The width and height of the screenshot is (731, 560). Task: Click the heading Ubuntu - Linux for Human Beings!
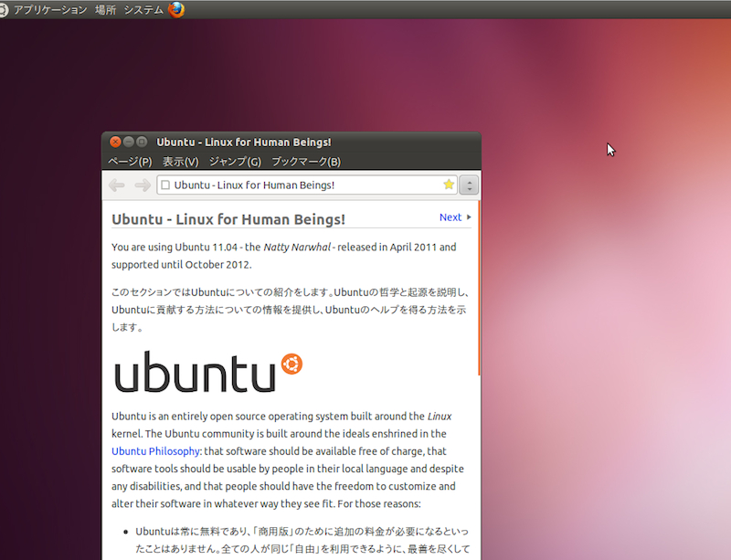click(228, 219)
